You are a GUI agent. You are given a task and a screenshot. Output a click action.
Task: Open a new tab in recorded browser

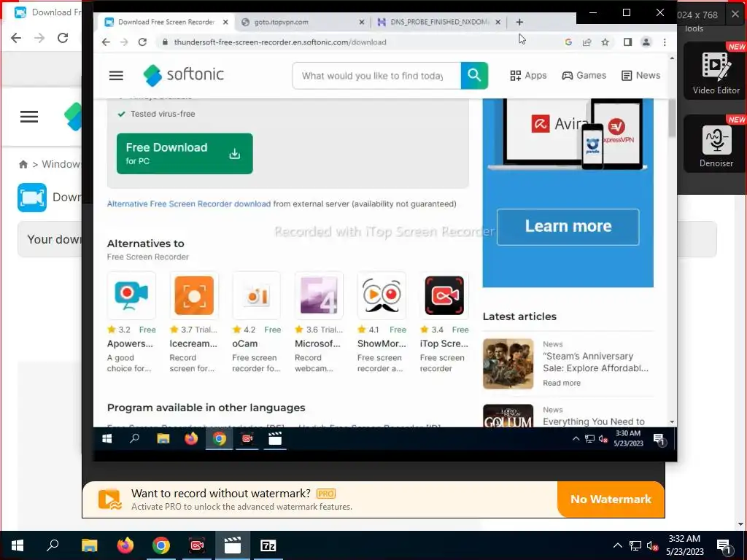[x=519, y=22]
